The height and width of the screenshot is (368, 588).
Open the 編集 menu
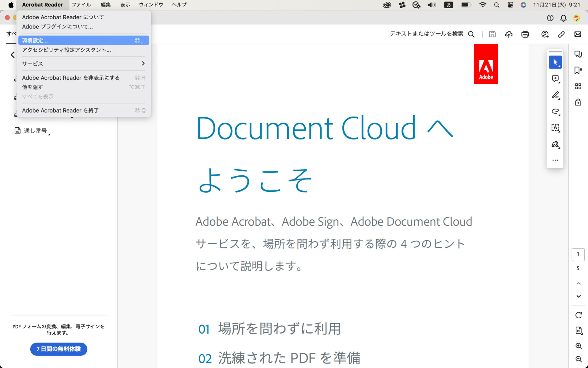[x=106, y=5]
